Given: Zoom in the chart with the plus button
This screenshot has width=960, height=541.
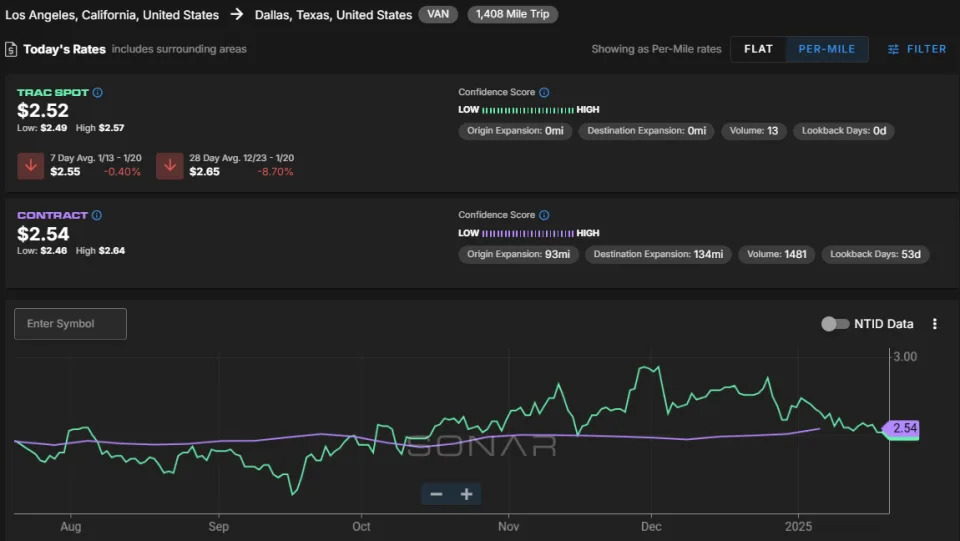Looking at the screenshot, I should pyautogui.click(x=467, y=494).
